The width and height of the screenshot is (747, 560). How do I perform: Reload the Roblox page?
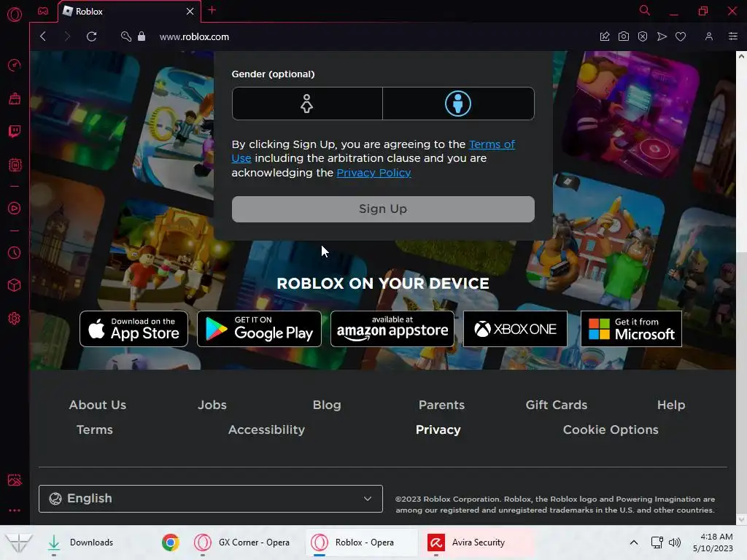coord(91,36)
